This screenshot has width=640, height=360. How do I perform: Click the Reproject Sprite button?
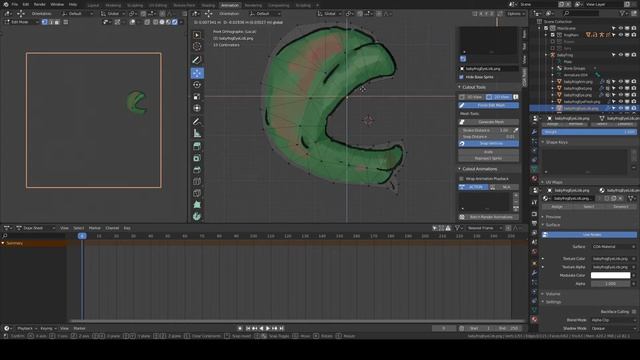tap(489, 158)
